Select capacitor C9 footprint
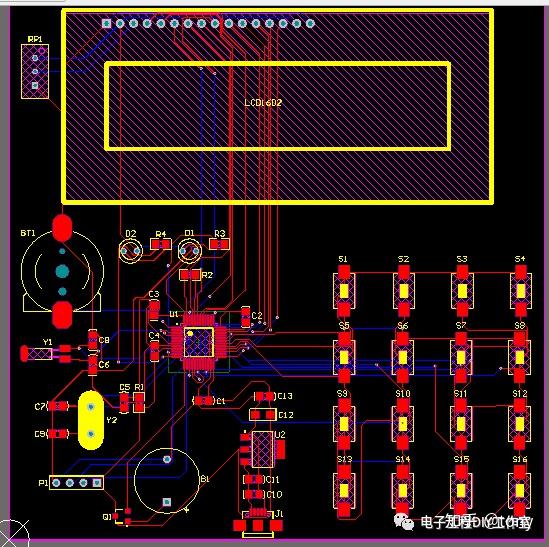The height and width of the screenshot is (547, 549). [x=58, y=434]
